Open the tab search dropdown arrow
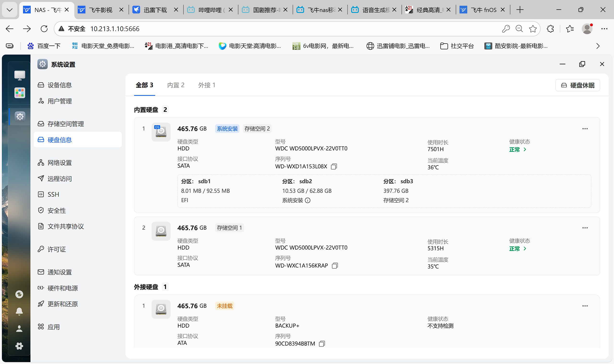The height and width of the screenshot is (364, 614). coord(9,10)
